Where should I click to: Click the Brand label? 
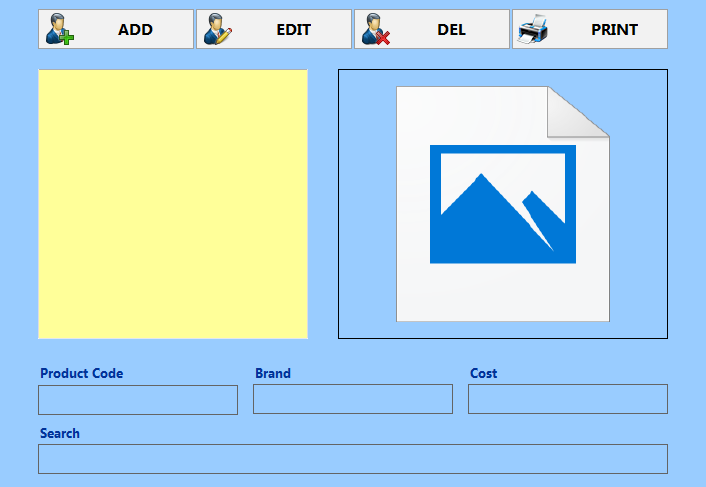[273, 373]
